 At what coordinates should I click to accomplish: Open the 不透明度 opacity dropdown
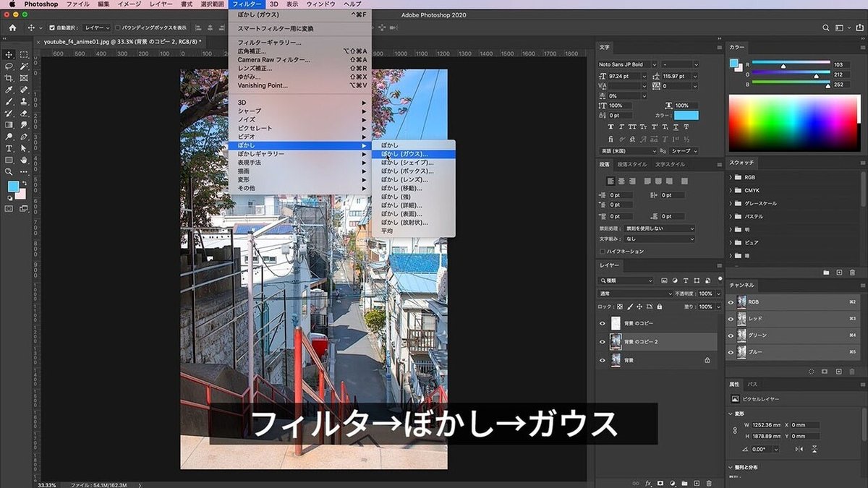point(719,294)
